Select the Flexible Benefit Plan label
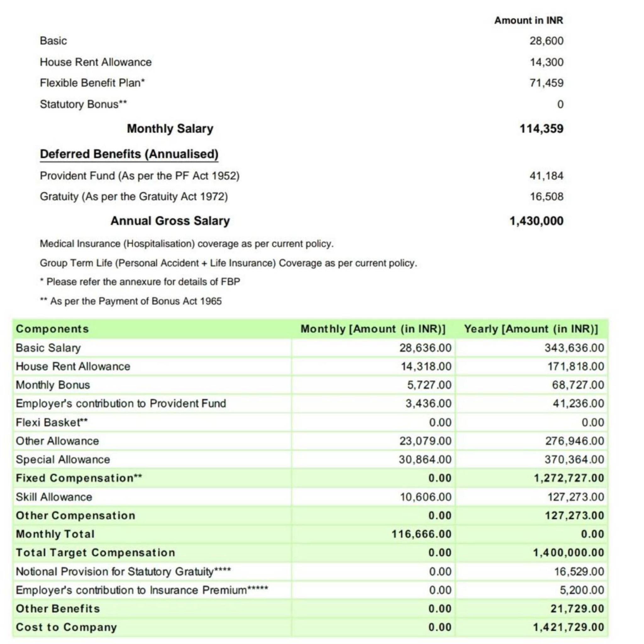 (x=92, y=83)
